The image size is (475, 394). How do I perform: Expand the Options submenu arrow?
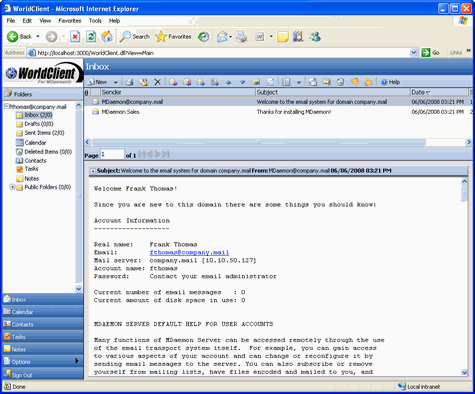[x=77, y=361]
